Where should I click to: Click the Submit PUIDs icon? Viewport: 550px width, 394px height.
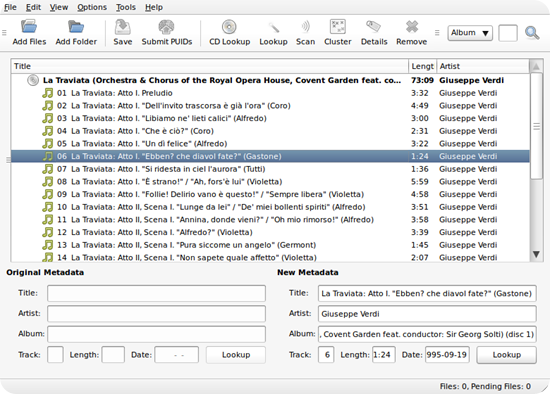(x=166, y=27)
